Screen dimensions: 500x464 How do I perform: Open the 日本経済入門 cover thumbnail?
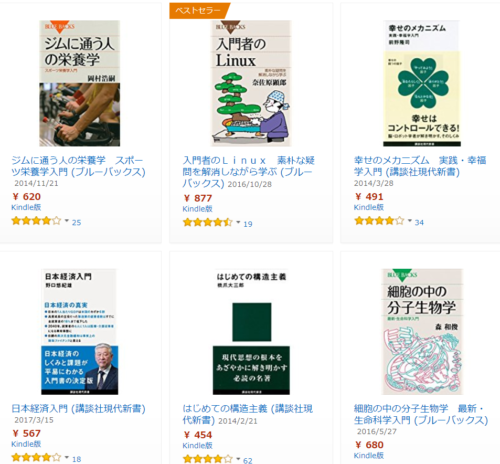[x=80, y=332]
